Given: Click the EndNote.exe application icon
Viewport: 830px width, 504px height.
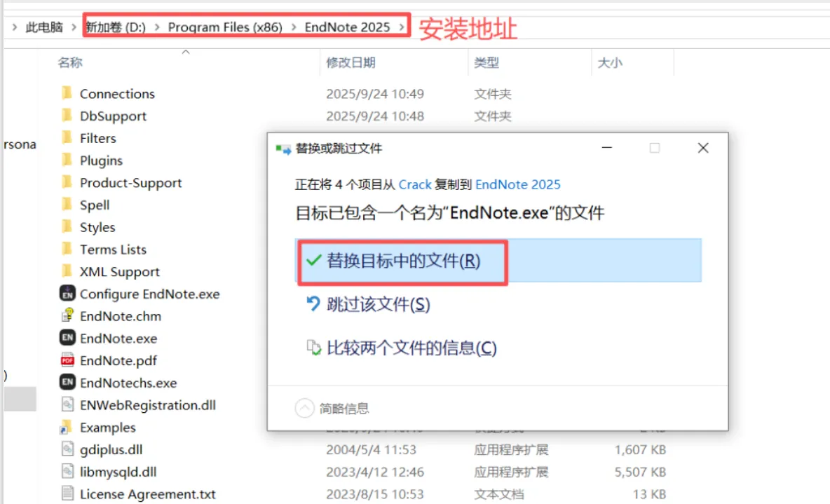Looking at the screenshot, I should pos(67,338).
